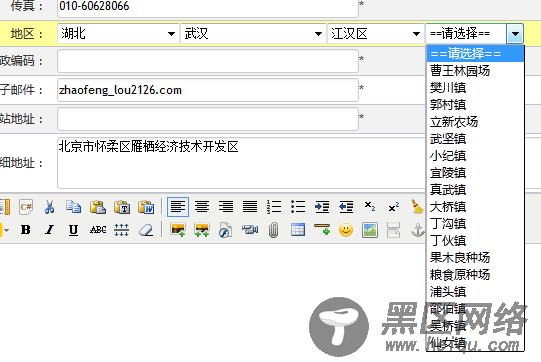Center align the text
The image size is (541, 362).
(x=202, y=207)
